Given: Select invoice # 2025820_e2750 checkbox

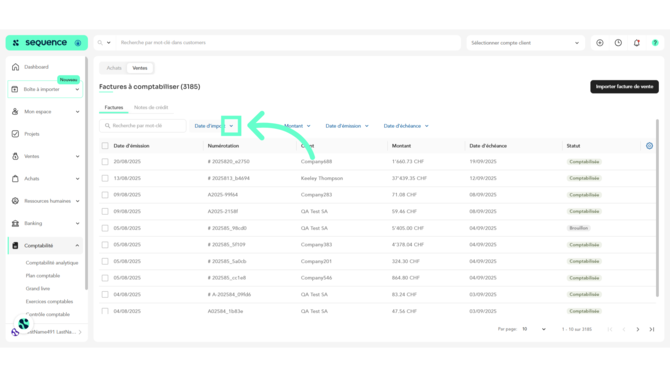Looking at the screenshot, I should pos(105,162).
